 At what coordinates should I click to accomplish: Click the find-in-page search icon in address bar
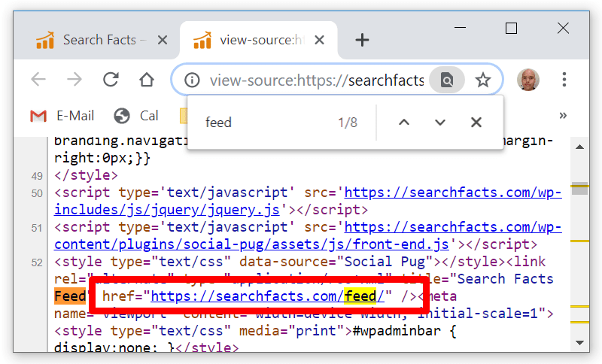click(x=447, y=80)
